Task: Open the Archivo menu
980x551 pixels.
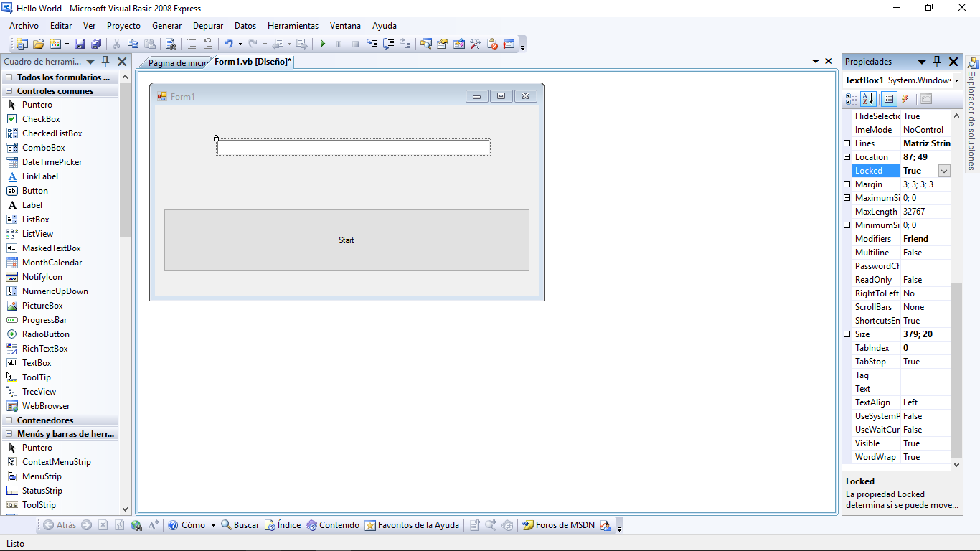Action: coord(24,26)
